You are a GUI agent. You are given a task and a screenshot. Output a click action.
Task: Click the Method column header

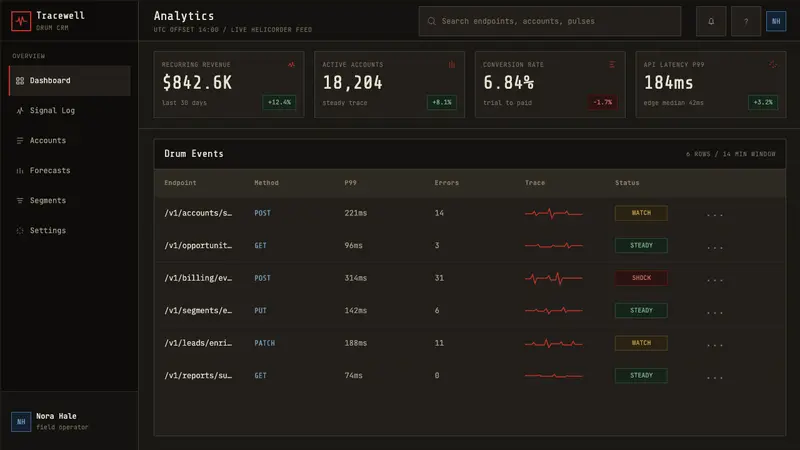pos(266,183)
